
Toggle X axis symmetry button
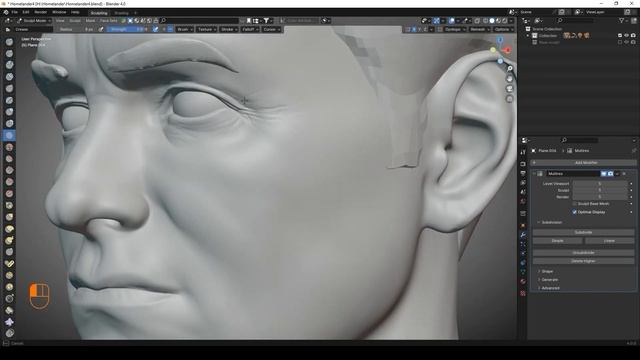coord(414,29)
